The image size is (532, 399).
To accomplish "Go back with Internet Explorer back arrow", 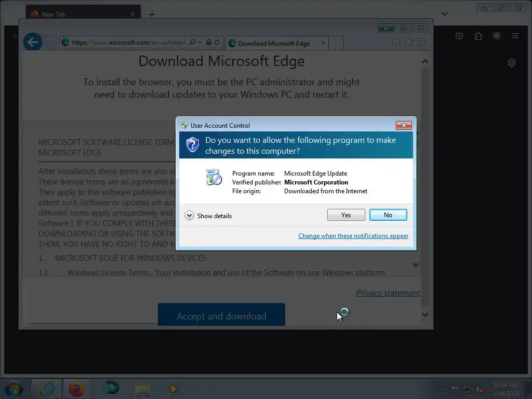I will [33, 42].
